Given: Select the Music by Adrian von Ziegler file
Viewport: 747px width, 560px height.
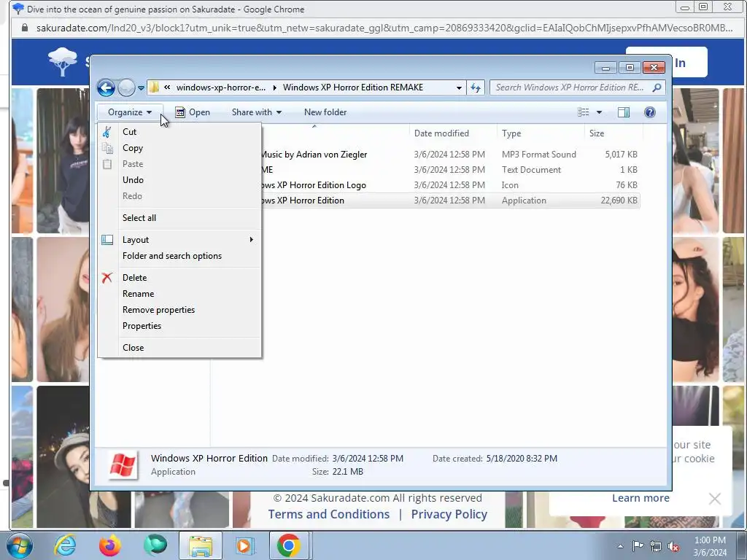Looking at the screenshot, I should (450, 155).
